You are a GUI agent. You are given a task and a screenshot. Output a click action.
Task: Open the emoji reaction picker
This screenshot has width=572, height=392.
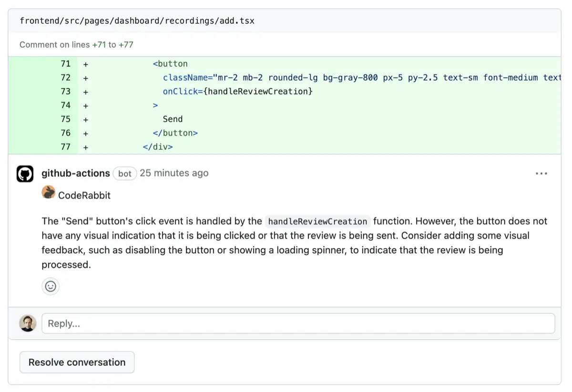coord(51,286)
